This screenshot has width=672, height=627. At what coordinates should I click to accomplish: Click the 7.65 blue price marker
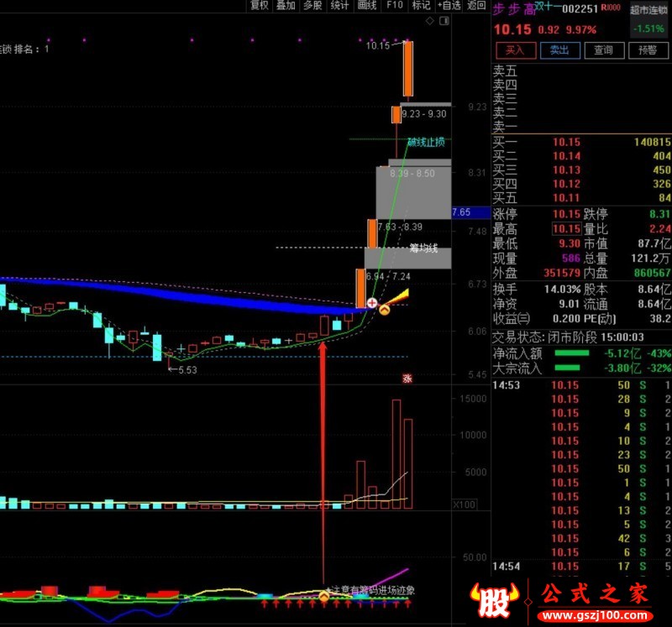(x=470, y=212)
